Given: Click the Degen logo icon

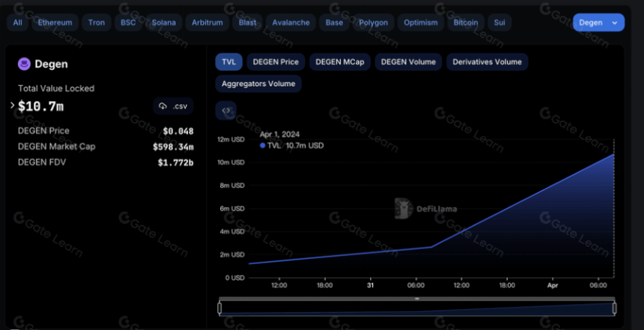Looking at the screenshot, I should (24, 64).
